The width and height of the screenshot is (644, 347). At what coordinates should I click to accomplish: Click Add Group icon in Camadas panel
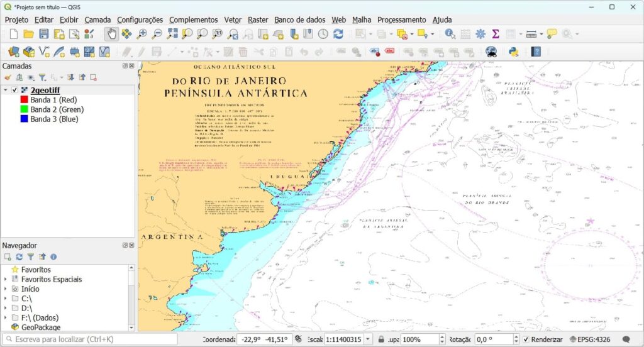19,77
